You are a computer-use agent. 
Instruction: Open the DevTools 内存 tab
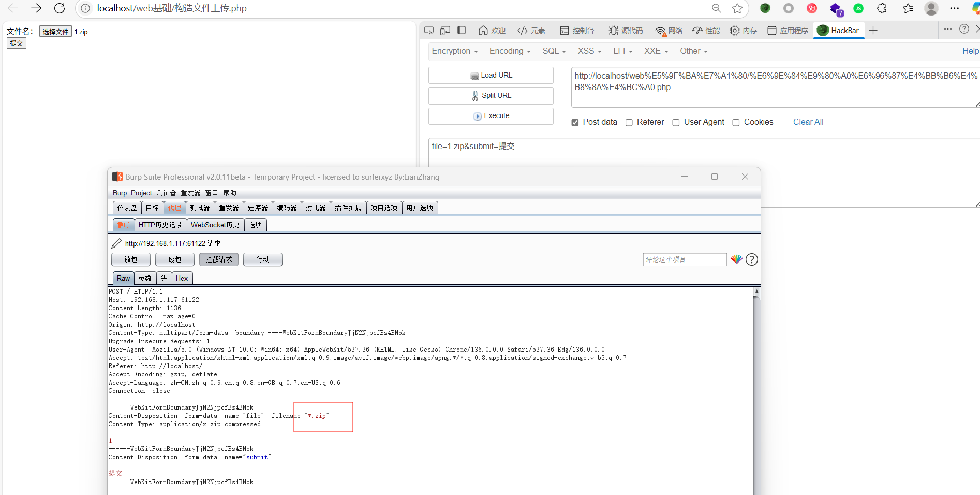click(743, 31)
